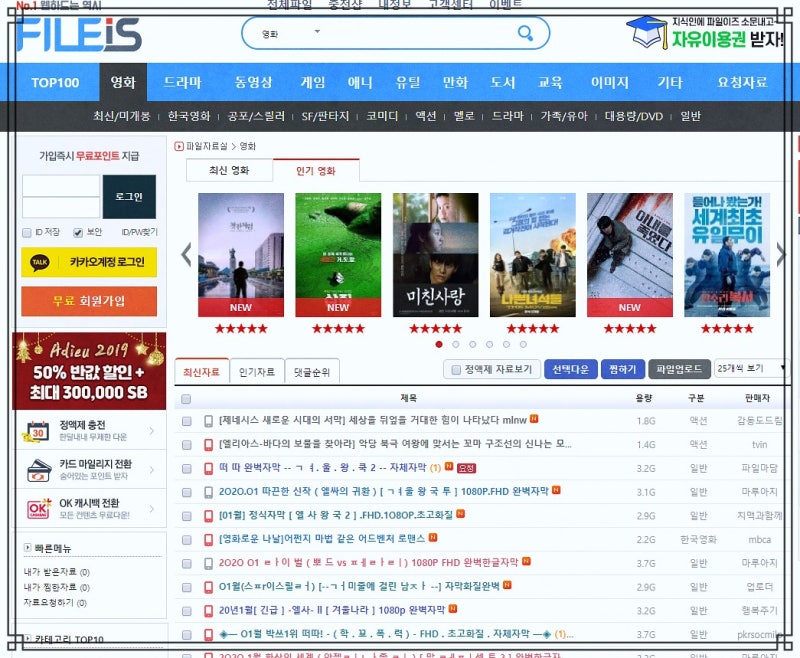This screenshot has width=800, height=658.
Task: Click the red file icon of 박쓰1위 row
Action: [208, 635]
